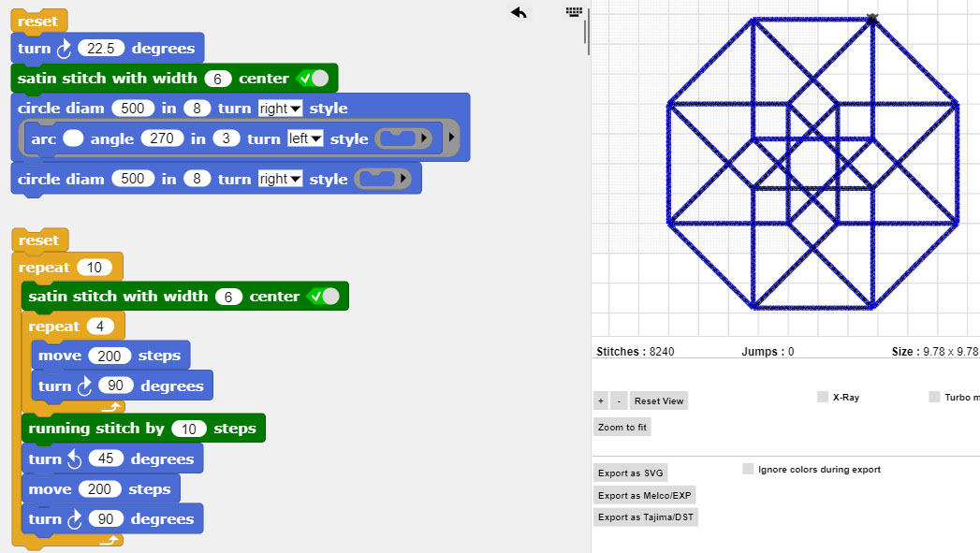980x553 pixels.
Task: Toggle center switch in second satin stitch block
Action: [x=324, y=297]
